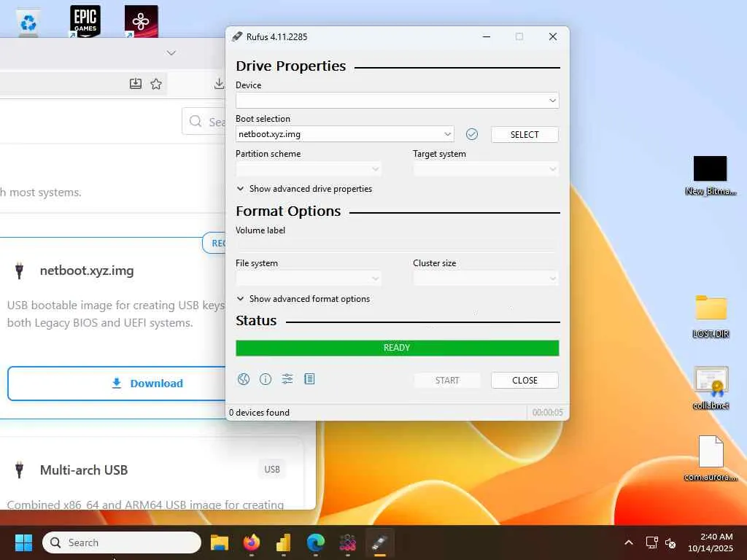
Task: Open the clock showing 2:40 AM
Action: (711, 542)
